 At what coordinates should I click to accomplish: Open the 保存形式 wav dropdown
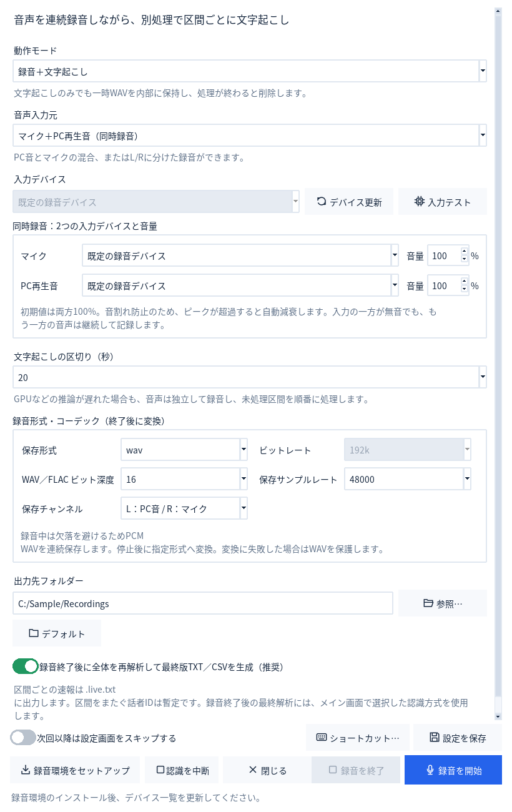244,450
